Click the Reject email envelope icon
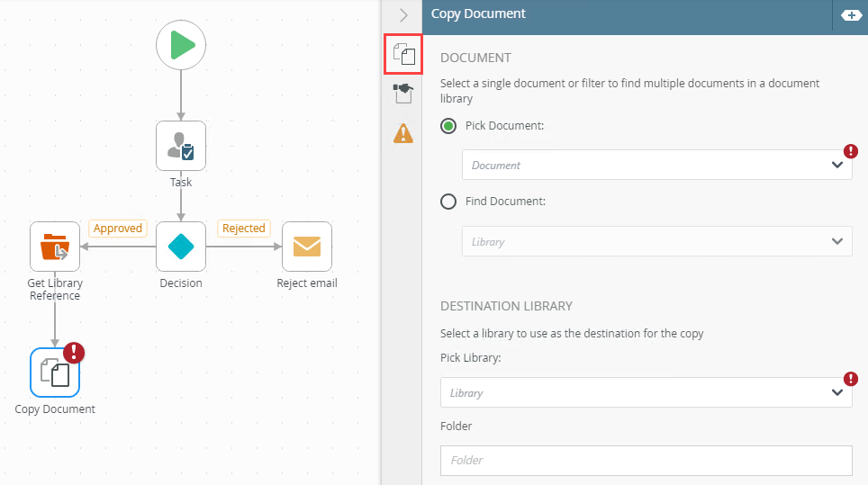The width and height of the screenshot is (868, 485). tap(307, 247)
